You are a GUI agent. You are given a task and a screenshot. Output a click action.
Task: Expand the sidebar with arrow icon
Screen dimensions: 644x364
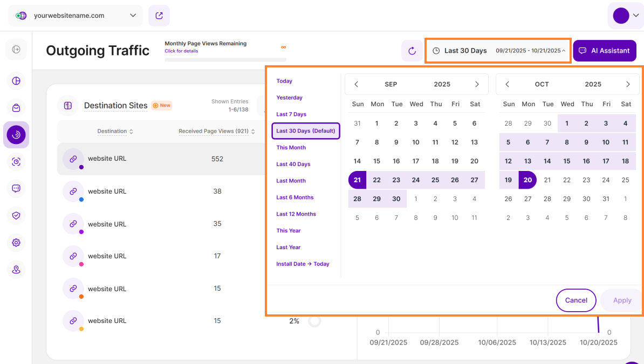(x=16, y=50)
